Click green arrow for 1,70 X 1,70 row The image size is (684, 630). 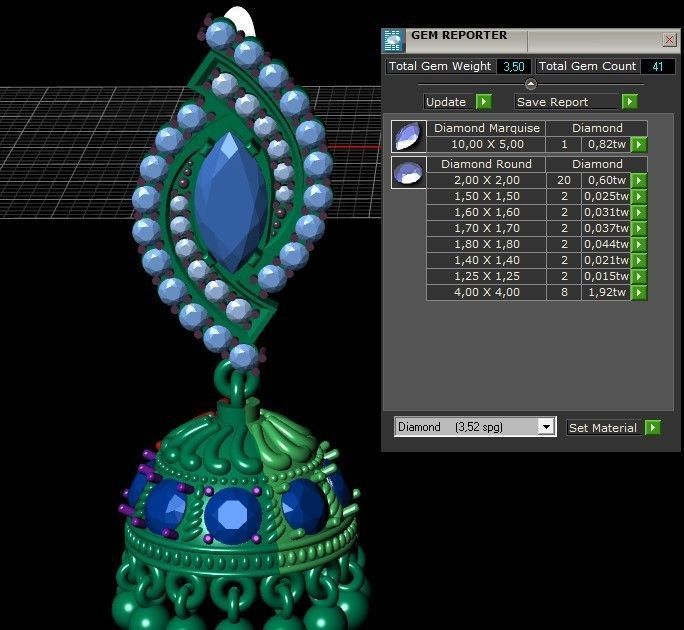coord(639,228)
